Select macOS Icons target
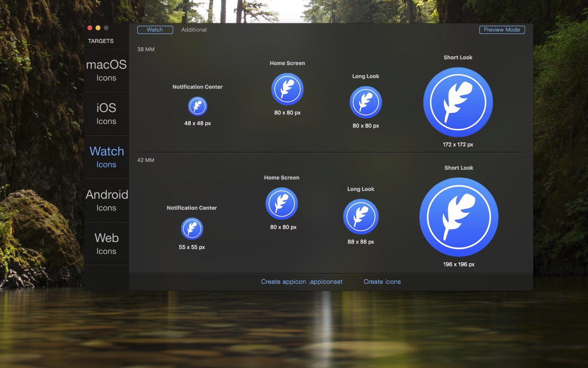 tap(107, 70)
